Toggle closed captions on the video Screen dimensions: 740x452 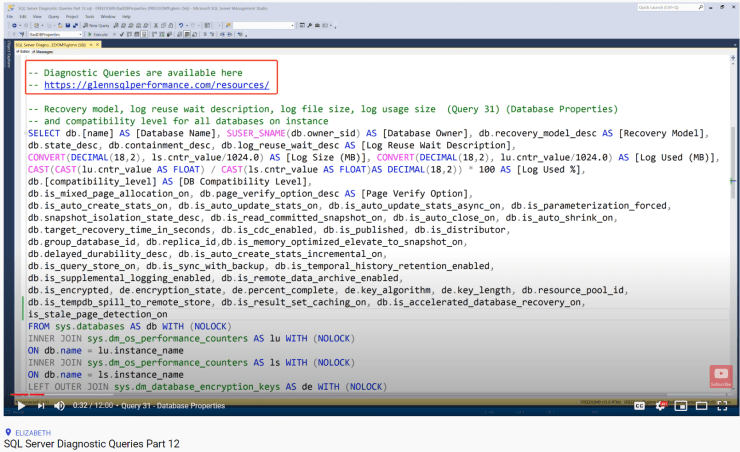tap(639, 406)
